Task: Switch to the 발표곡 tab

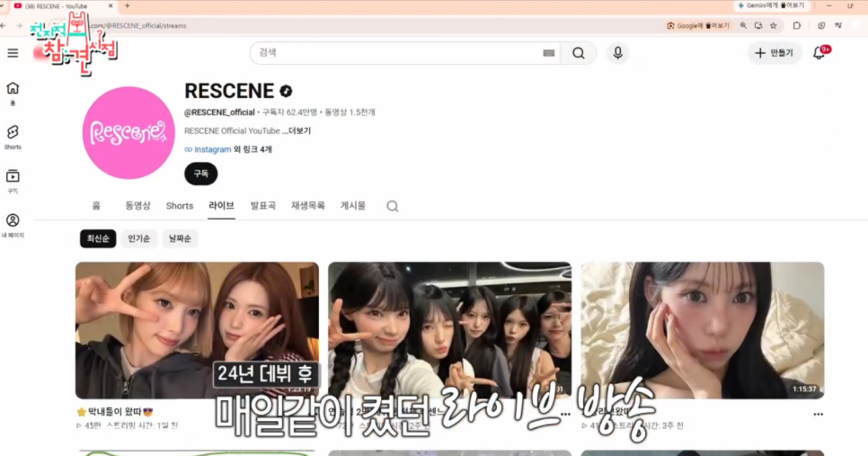Action: click(263, 206)
